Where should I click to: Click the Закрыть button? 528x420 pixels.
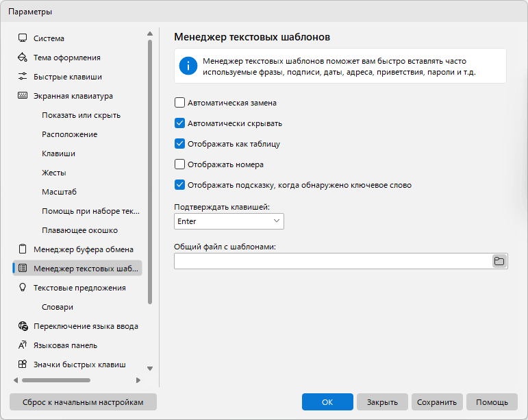(382, 402)
